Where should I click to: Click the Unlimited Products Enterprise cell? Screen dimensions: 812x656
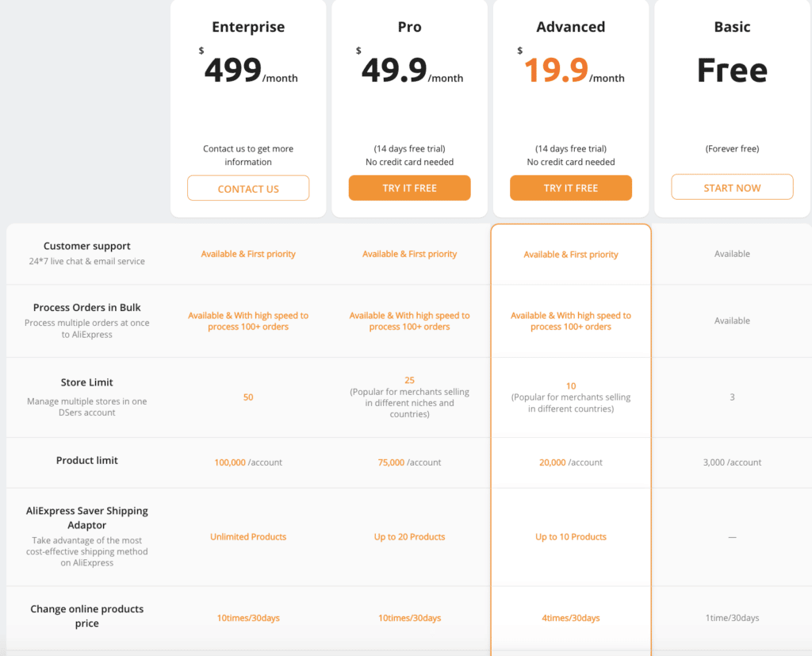pos(248,537)
